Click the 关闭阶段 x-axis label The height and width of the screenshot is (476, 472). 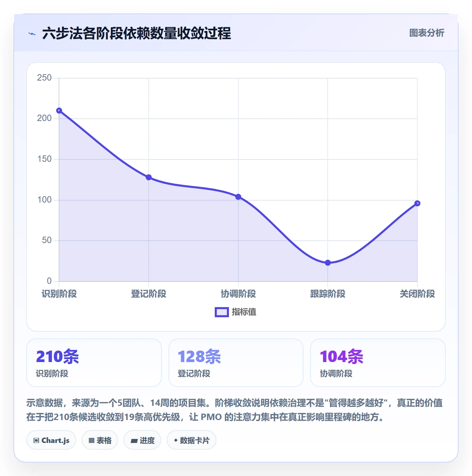click(x=417, y=294)
